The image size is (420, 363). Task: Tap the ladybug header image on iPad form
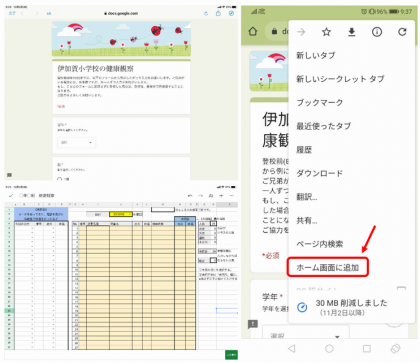121,39
